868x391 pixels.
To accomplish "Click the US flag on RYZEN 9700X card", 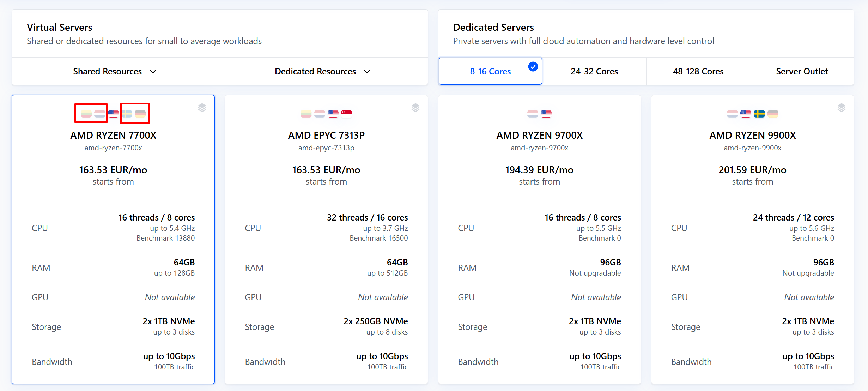I will point(546,114).
